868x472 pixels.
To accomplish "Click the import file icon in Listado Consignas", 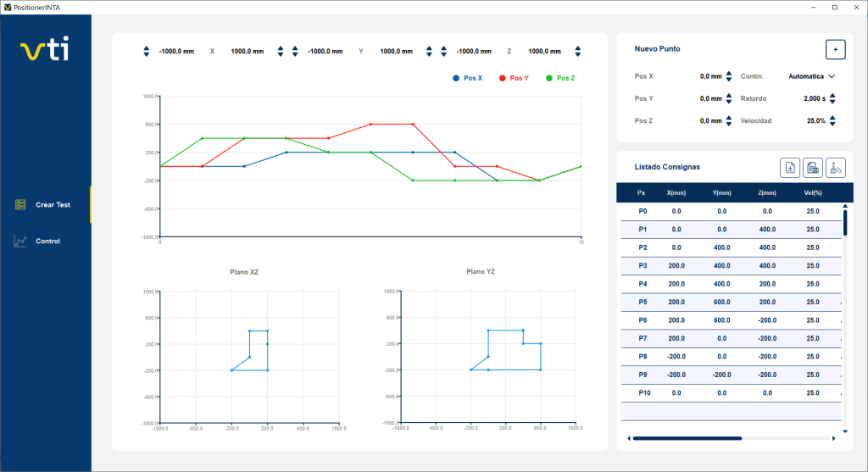I will click(x=789, y=168).
